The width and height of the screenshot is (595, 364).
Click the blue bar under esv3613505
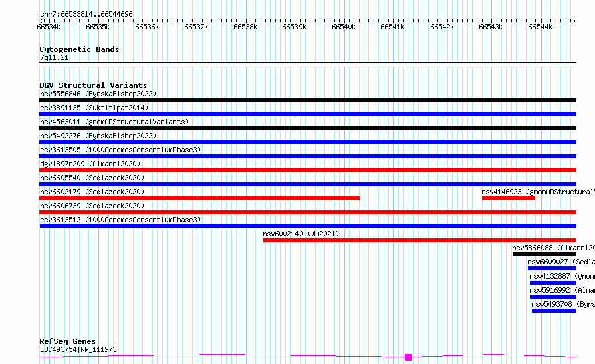(308, 156)
